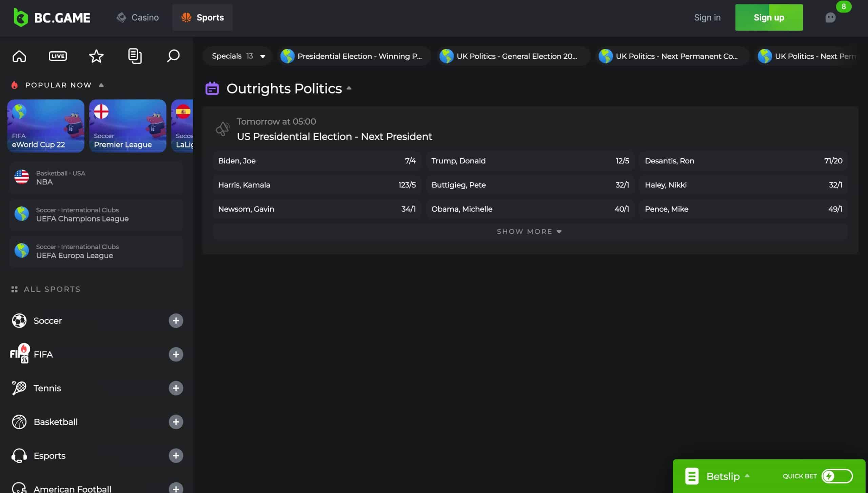Image resolution: width=868 pixels, height=493 pixels.
Task: Click the Basketball icon in All Sports
Action: 19,422
